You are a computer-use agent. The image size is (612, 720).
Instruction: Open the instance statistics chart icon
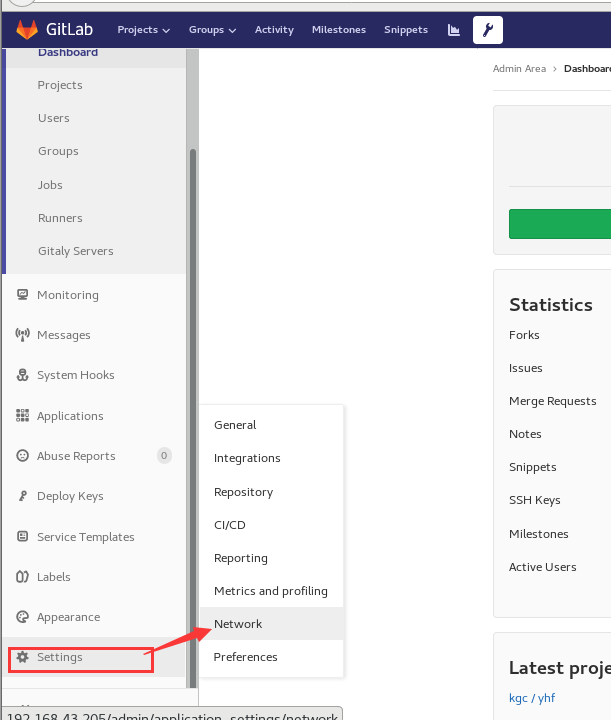coord(454,30)
